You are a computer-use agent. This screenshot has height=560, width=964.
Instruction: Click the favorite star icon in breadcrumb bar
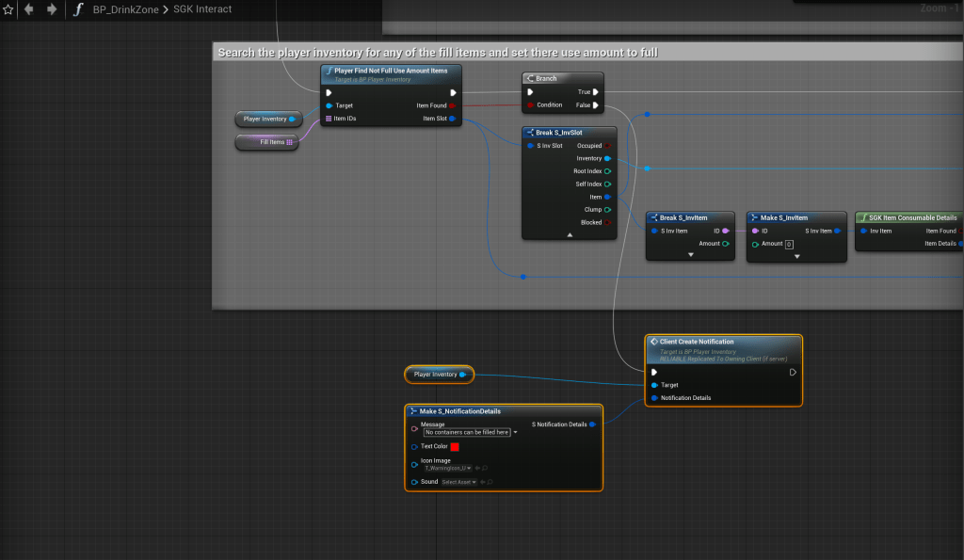pos(8,9)
